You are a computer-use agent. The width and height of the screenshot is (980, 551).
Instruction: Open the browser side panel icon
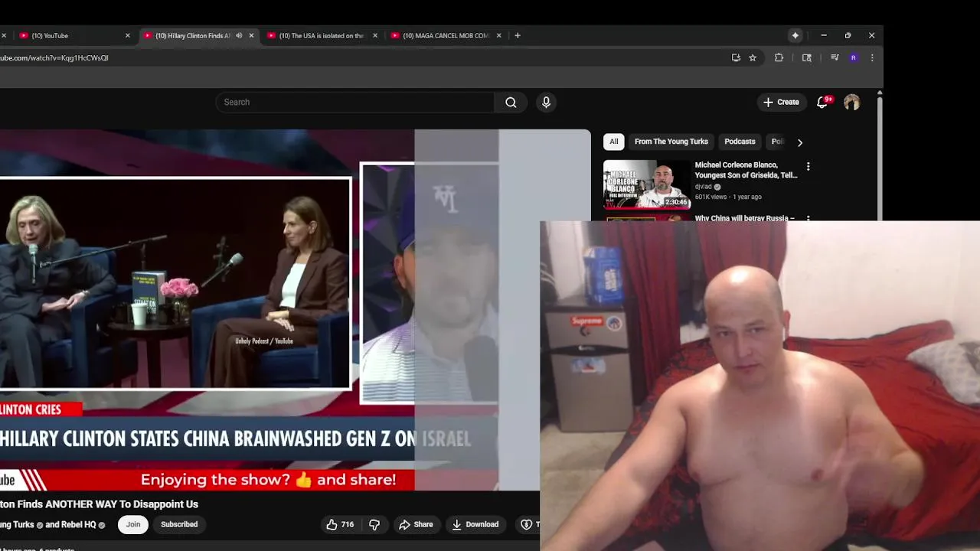tap(806, 57)
